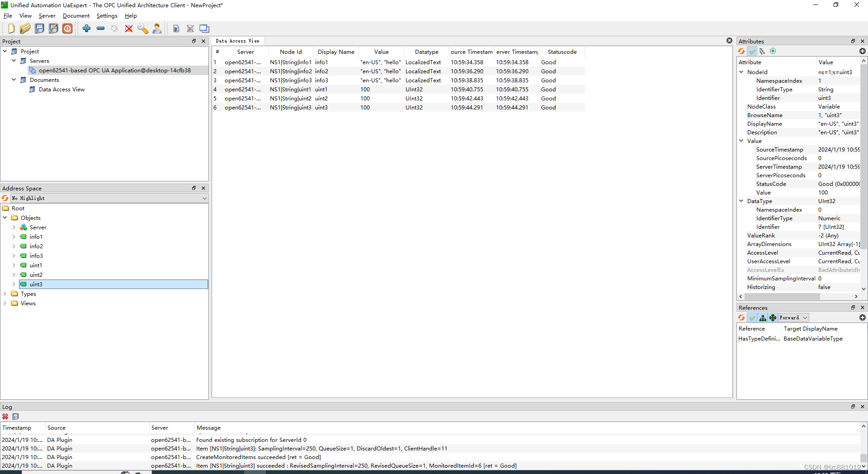
Task: Toggle the network node icon in References toolbar
Action: click(x=773, y=318)
